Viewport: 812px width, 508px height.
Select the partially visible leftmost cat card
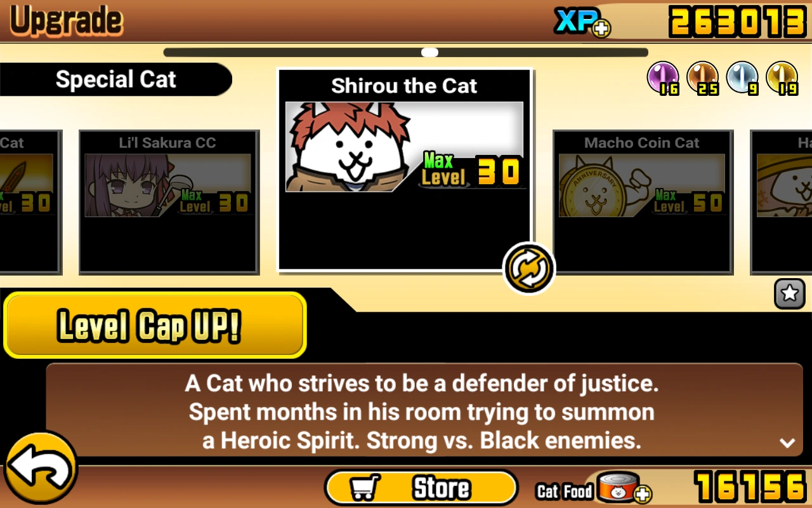30,202
